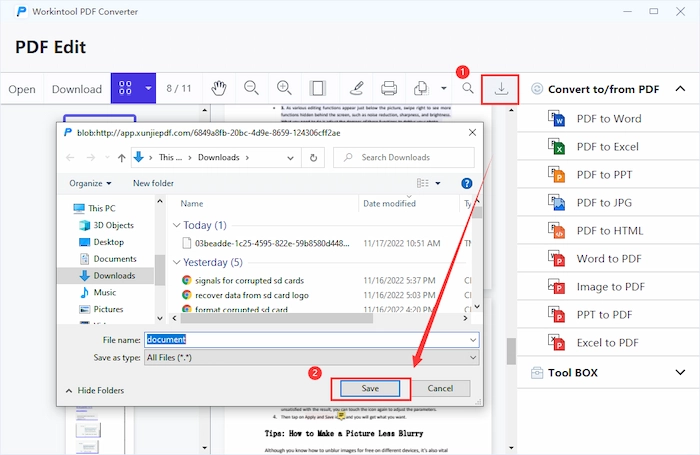Open the change view dropdown in dialog
This screenshot has height=455, width=700.
point(438,183)
